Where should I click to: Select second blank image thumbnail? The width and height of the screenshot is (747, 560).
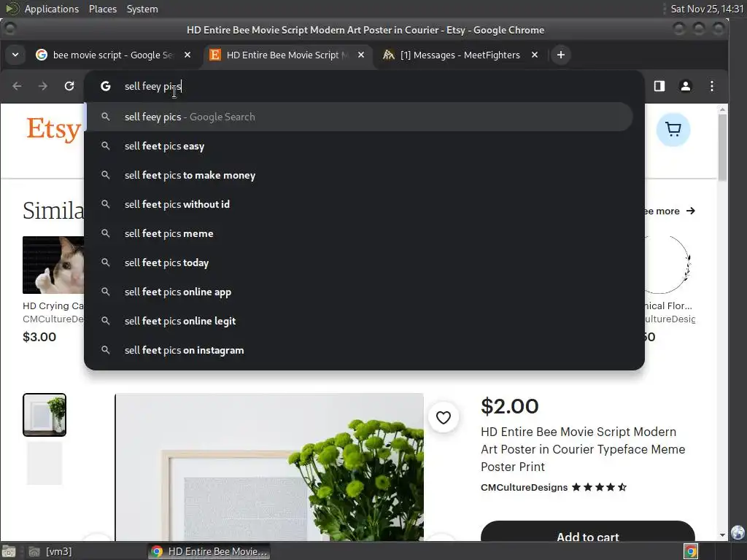click(44, 463)
